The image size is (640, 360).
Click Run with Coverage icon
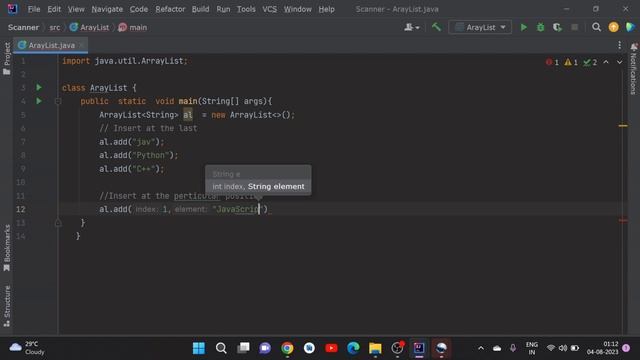coord(557,27)
